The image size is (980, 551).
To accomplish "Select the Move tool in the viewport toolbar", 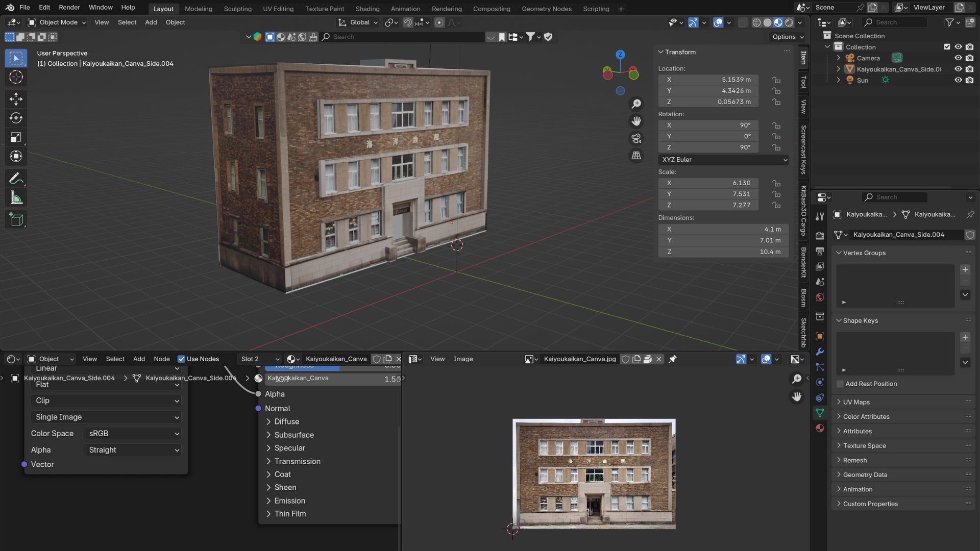I will coord(16,99).
